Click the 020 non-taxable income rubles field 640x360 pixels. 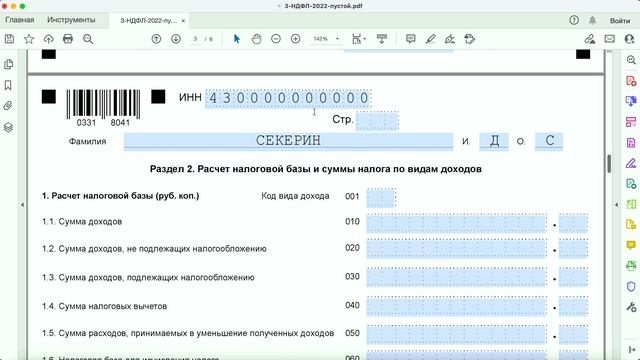click(x=456, y=249)
